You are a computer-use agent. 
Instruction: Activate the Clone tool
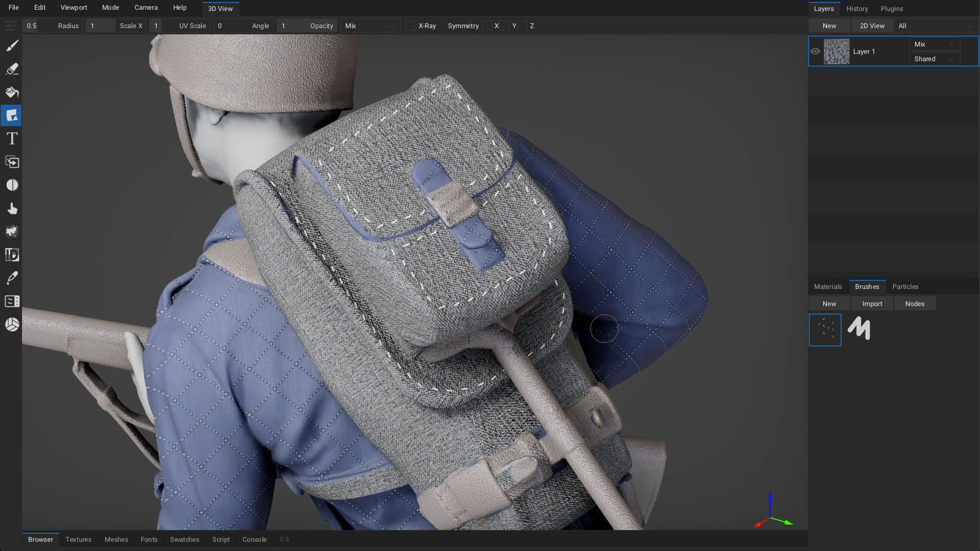[x=11, y=162]
